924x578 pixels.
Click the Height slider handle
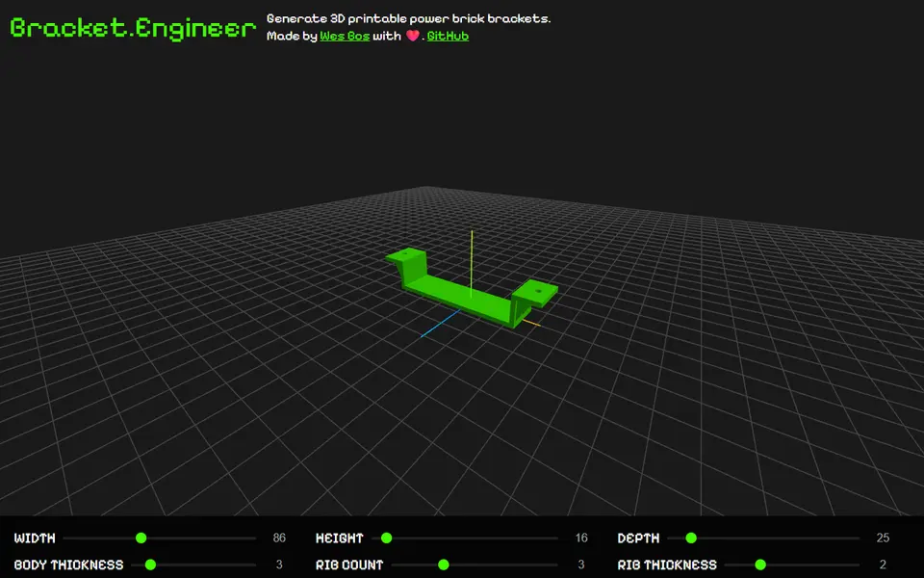click(x=387, y=538)
